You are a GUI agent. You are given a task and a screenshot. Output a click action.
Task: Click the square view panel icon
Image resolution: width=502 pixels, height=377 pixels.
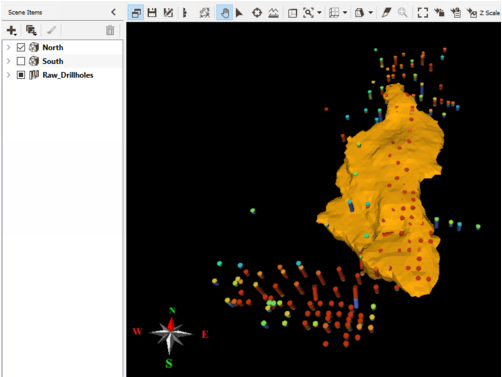pos(292,13)
